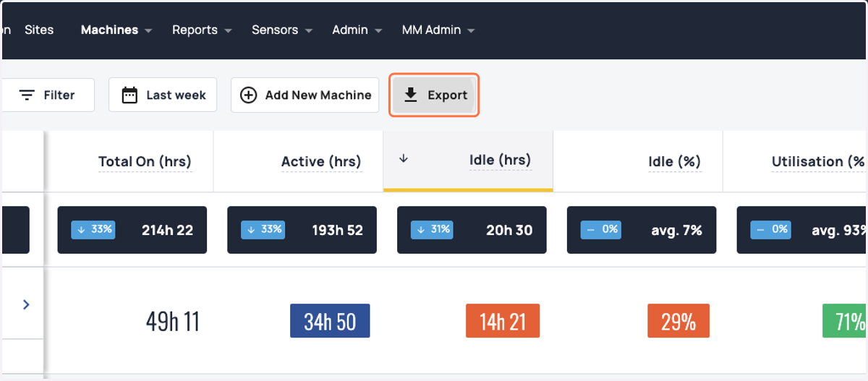Sort by Utilisation (%) column header
Image resolution: width=868 pixels, height=381 pixels.
(x=818, y=161)
